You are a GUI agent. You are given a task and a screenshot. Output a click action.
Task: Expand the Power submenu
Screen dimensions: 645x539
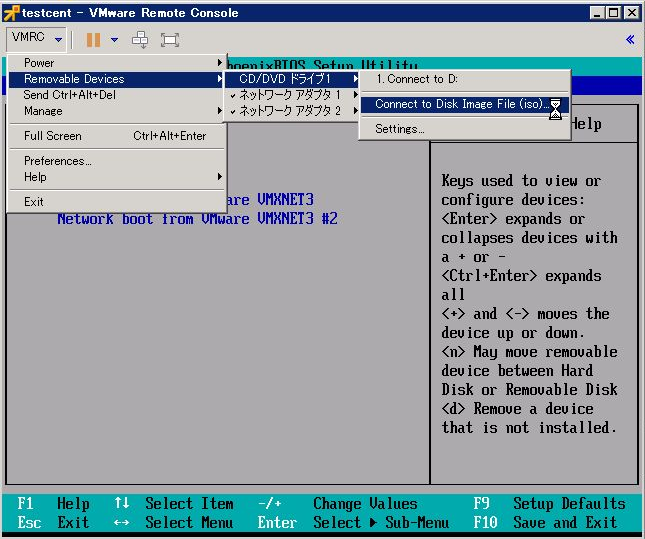click(117, 63)
